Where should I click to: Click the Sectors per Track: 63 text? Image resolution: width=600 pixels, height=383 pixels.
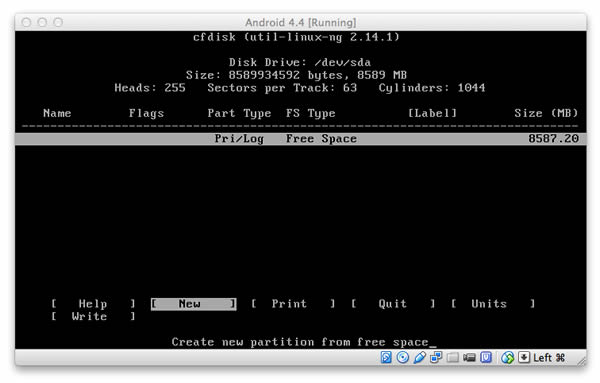pyautogui.click(x=282, y=88)
